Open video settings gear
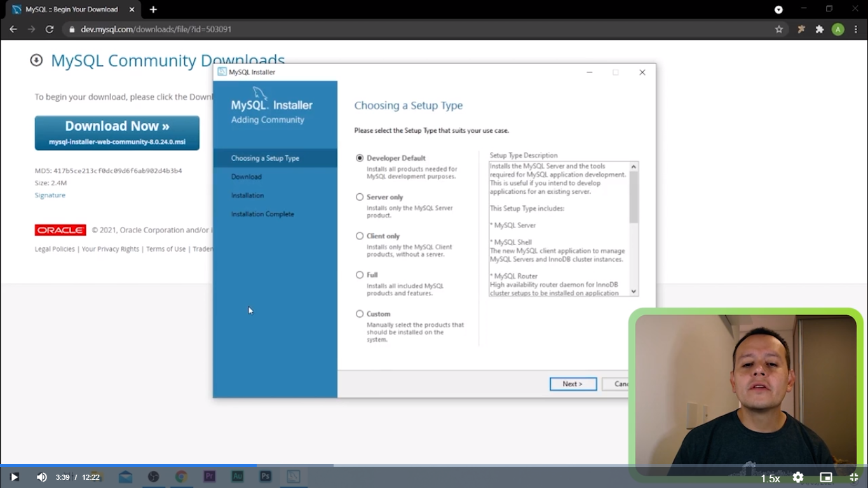The width and height of the screenshot is (868, 488). 798,477
